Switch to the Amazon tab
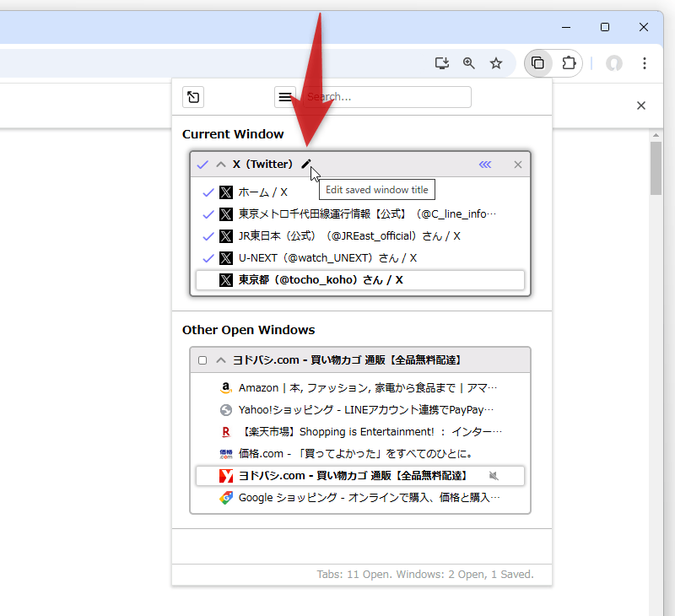The image size is (675, 616). point(368,388)
